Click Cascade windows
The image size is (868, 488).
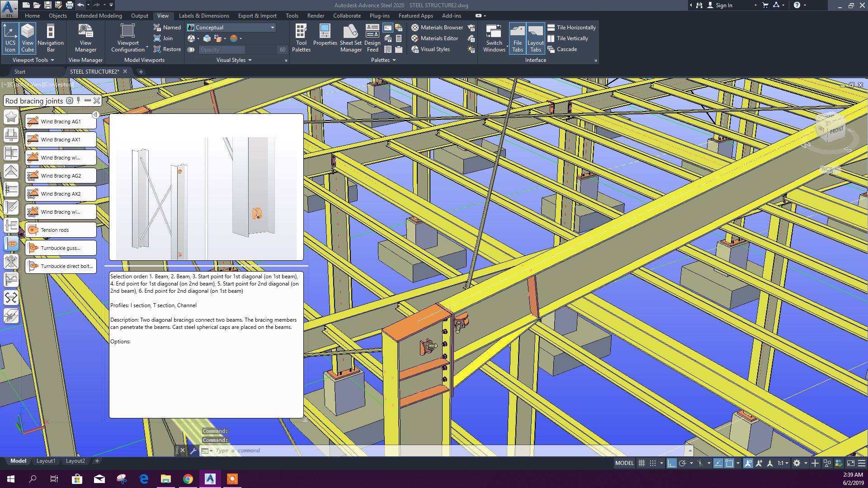tap(562, 49)
